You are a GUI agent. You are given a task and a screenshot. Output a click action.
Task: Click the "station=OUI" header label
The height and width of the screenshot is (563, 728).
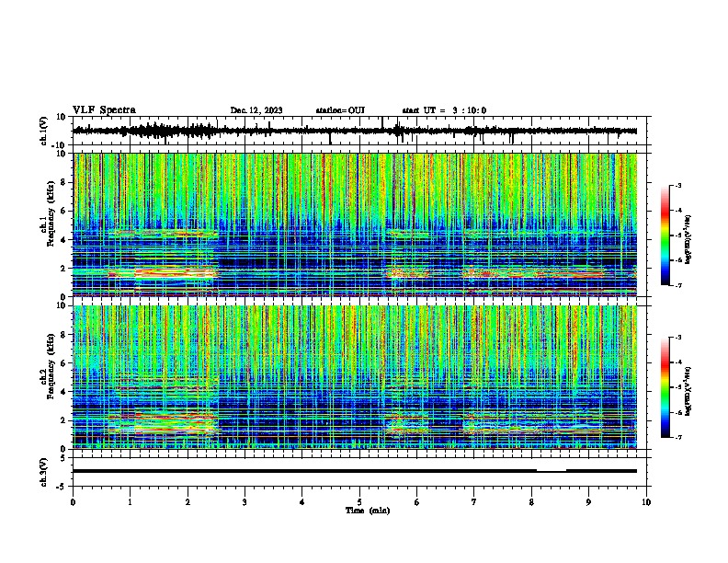tap(340, 110)
